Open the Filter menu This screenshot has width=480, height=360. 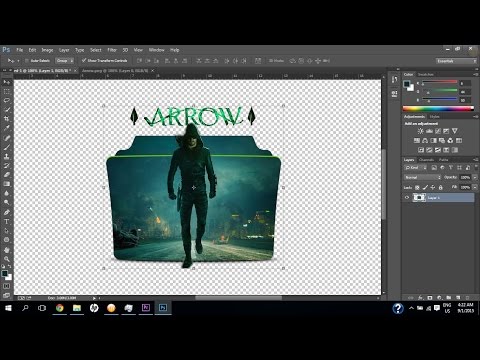coord(112,50)
